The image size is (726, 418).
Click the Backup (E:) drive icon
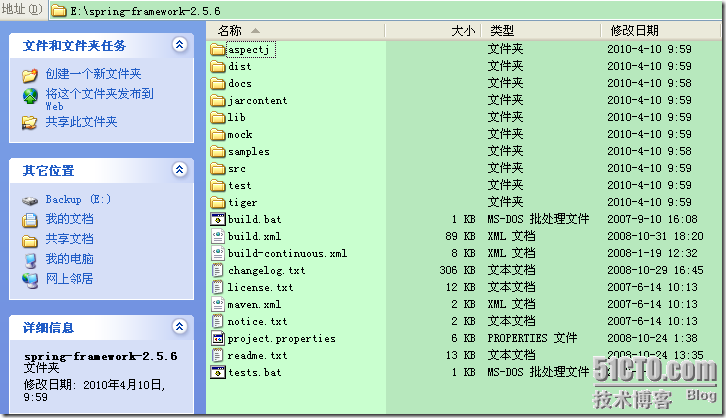(x=30, y=200)
